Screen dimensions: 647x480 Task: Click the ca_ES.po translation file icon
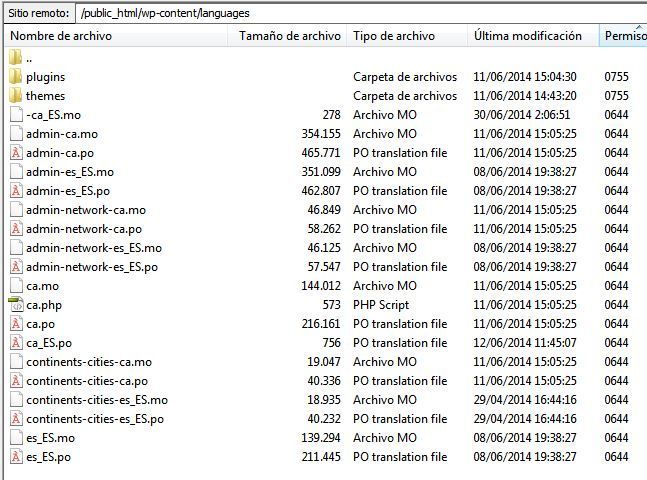16,343
